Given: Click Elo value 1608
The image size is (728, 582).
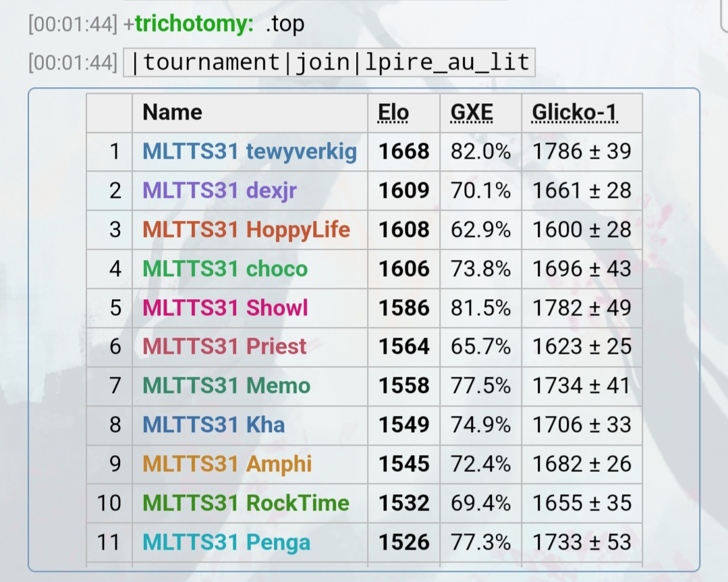Looking at the screenshot, I should pyautogui.click(x=404, y=230).
